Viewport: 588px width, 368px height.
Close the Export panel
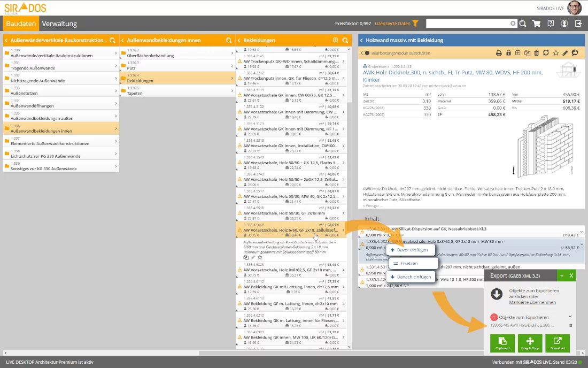click(x=571, y=275)
